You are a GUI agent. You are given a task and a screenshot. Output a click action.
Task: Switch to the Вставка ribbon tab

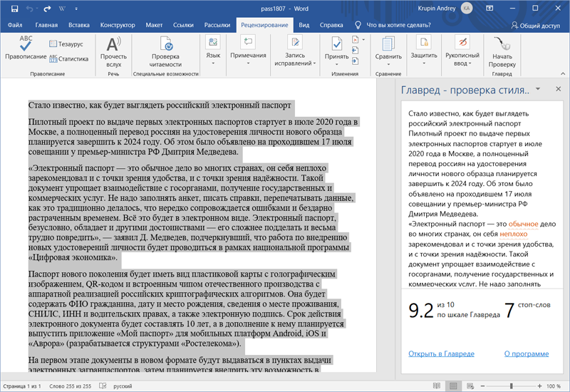click(x=79, y=25)
